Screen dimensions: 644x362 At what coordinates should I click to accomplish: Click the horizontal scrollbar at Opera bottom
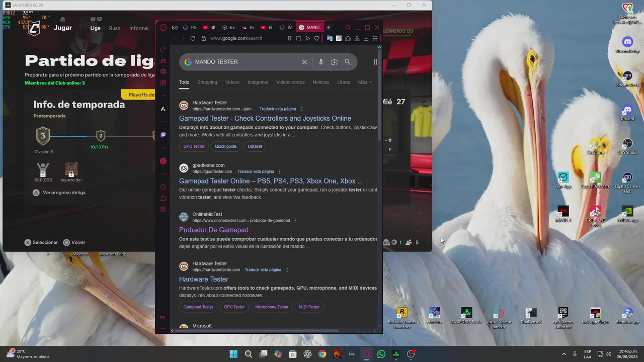(257, 330)
